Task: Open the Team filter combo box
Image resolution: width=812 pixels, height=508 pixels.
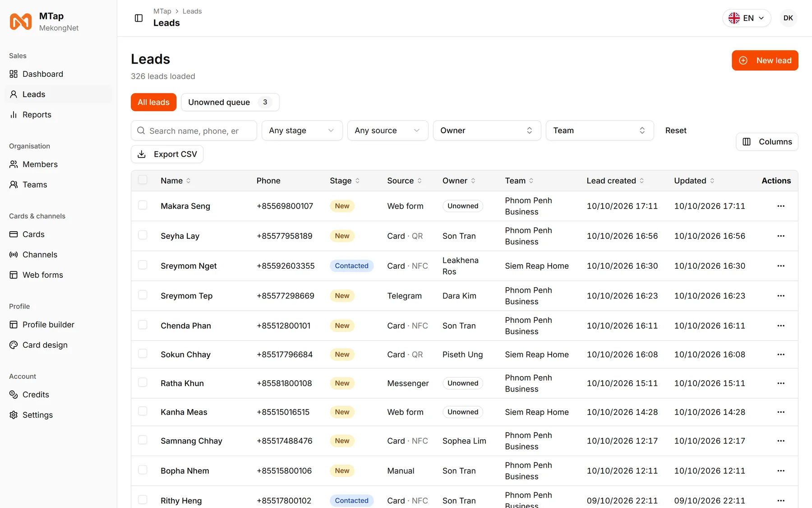Action: click(600, 130)
